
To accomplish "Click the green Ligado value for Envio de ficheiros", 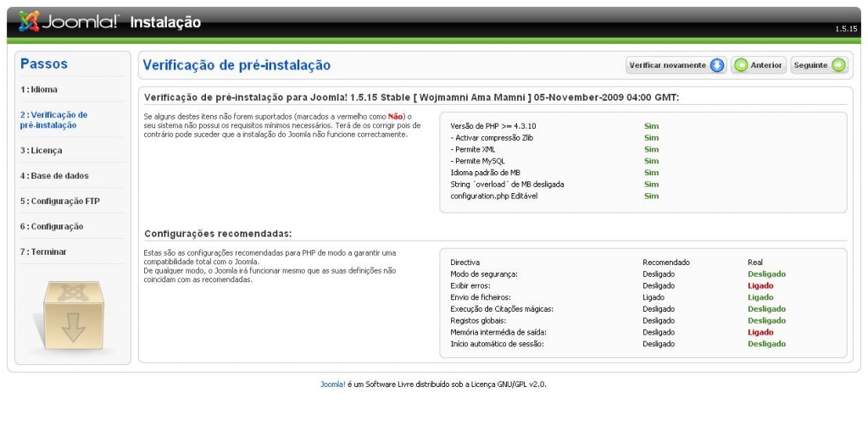I will click(760, 297).
